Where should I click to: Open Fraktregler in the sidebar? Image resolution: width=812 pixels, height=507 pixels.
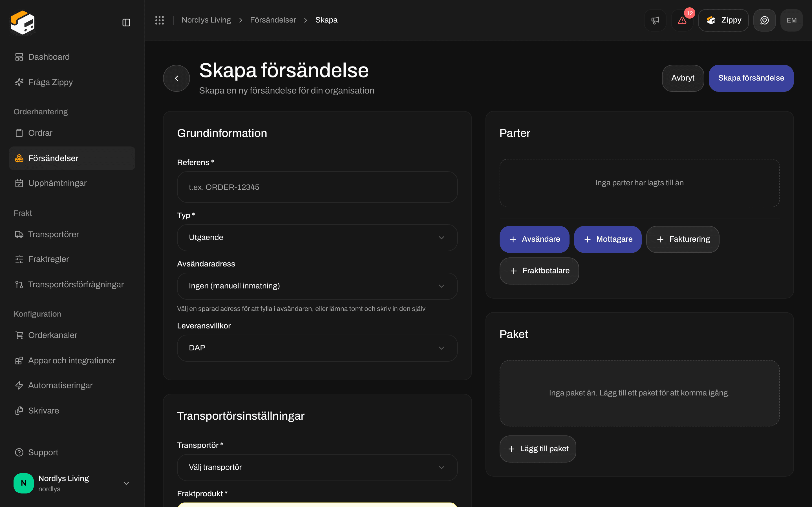(x=72, y=259)
